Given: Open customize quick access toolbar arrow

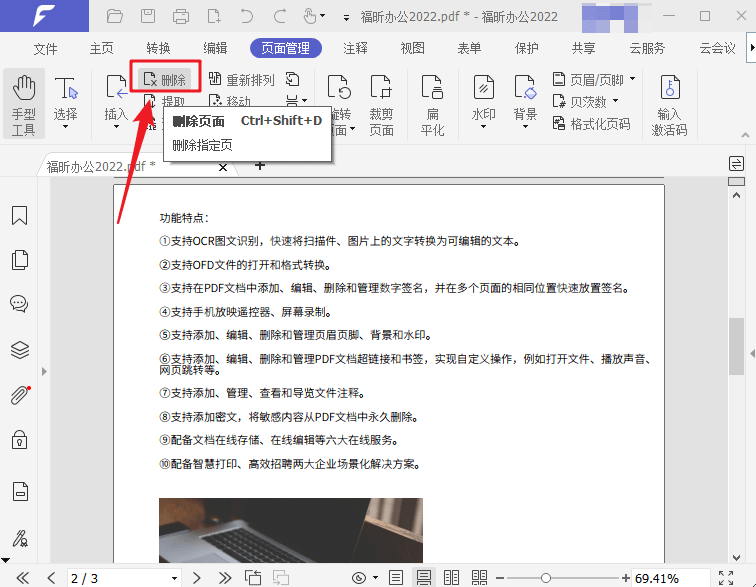Looking at the screenshot, I should click(346, 17).
